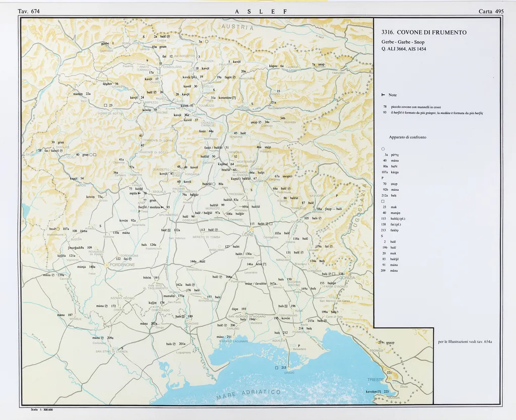Click the Note flag symbol in the legend

tap(383, 95)
